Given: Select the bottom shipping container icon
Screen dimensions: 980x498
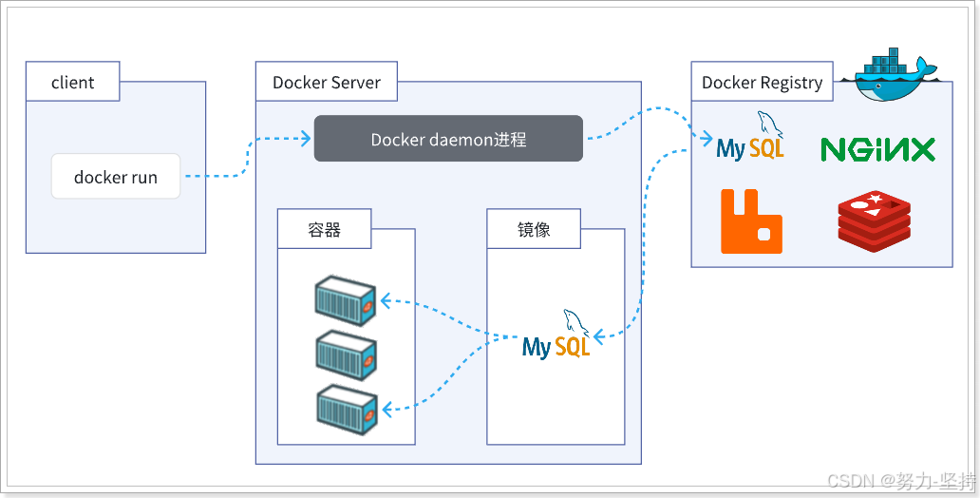Looking at the screenshot, I should click(347, 410).
